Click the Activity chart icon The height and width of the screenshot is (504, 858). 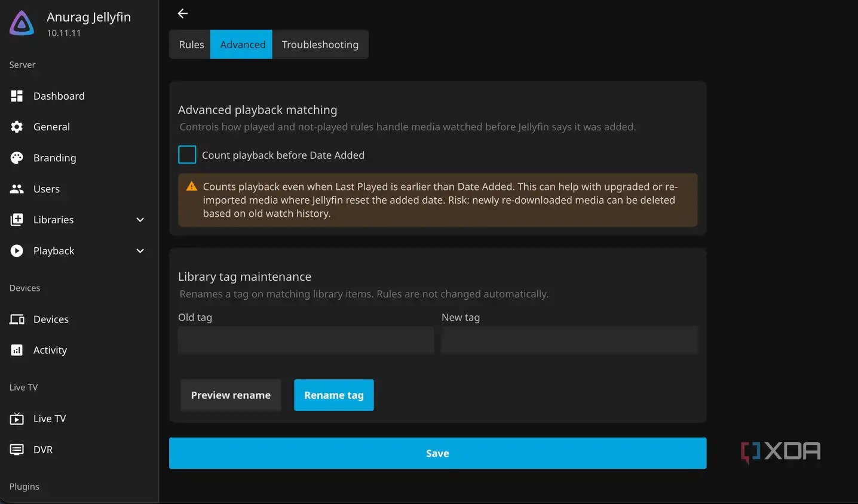tap(17, 350)
